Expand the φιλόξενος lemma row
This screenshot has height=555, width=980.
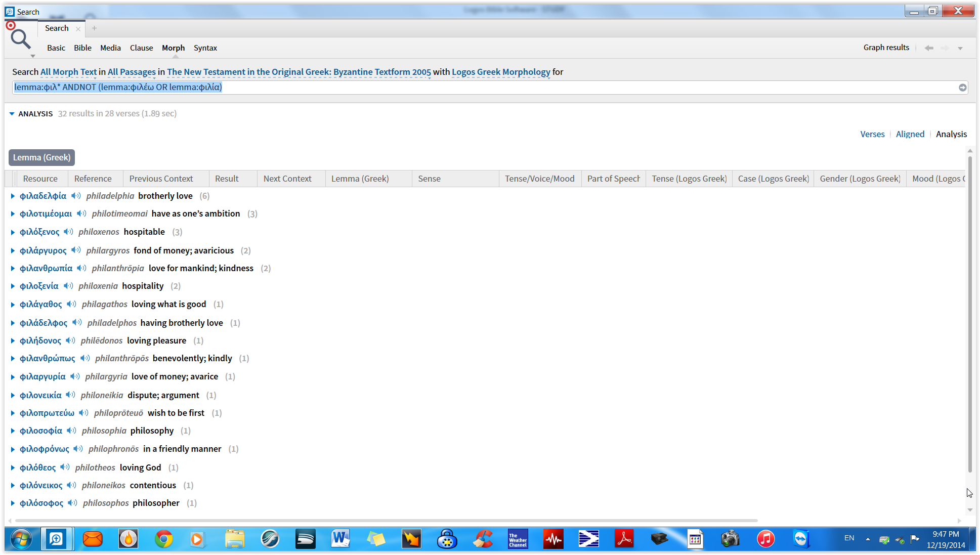click(13, 232)
